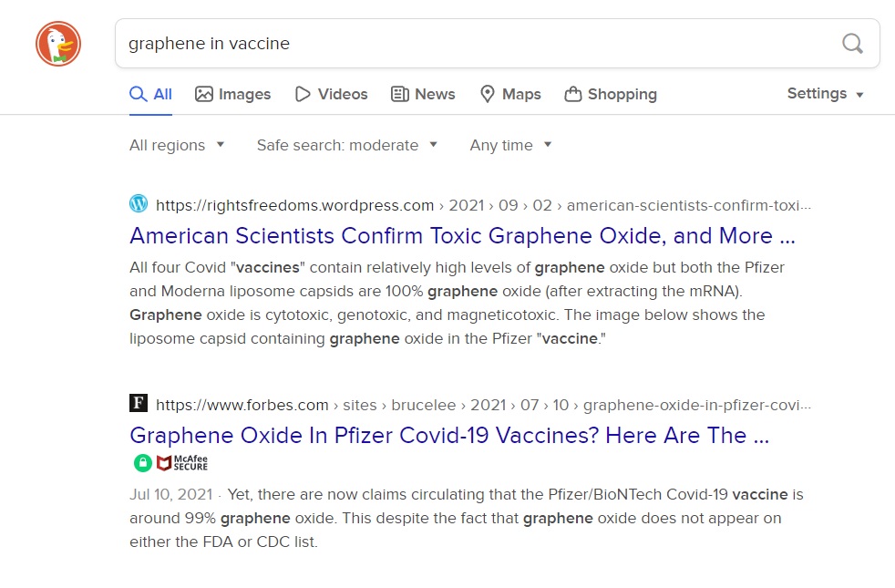The width and height of the screenshot is (895, 588).
Task: Switch to the Videos tab
Action: click(332, 94)
